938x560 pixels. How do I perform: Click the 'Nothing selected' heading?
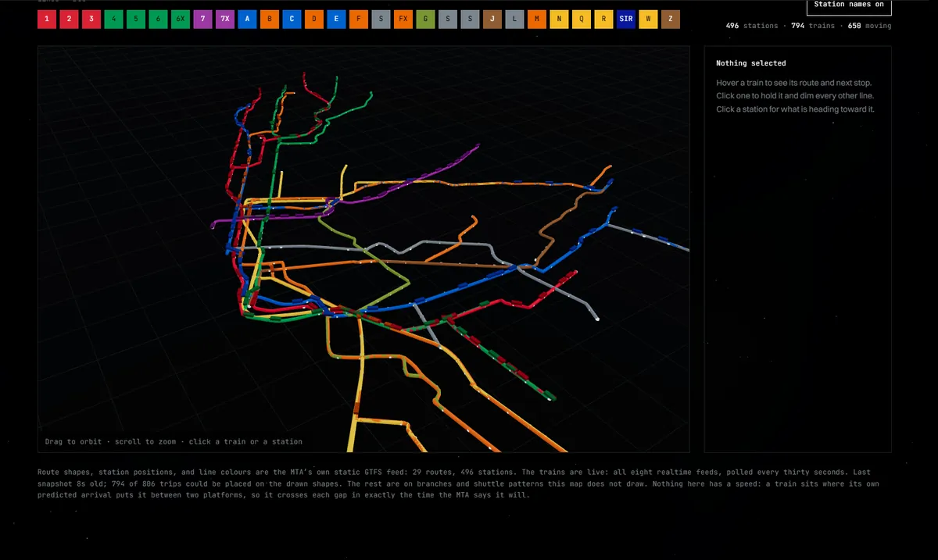pos(751,63)
